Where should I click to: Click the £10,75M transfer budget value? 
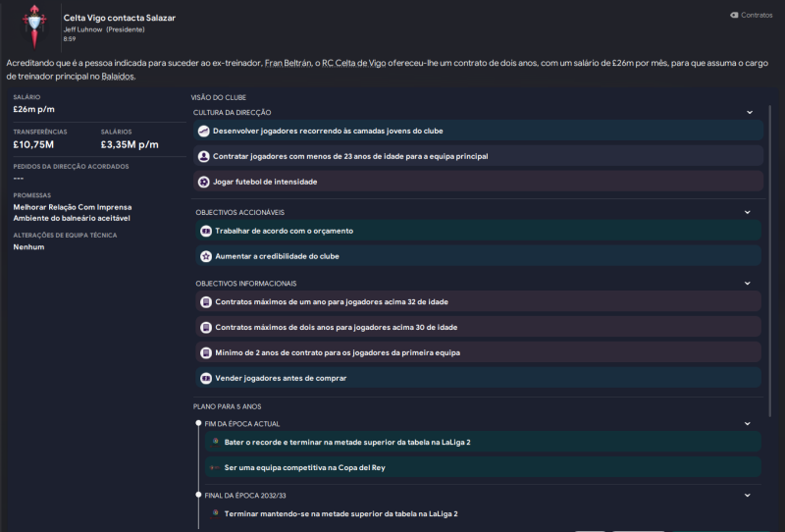[33, 144]
